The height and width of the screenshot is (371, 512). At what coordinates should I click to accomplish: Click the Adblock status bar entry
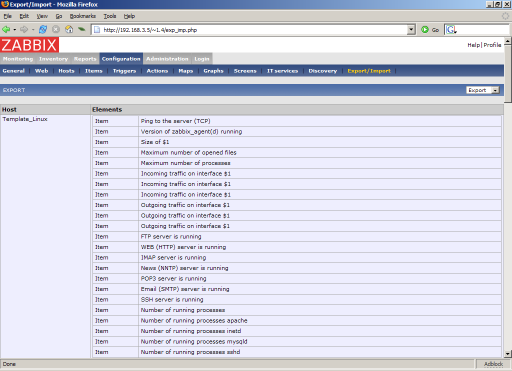pyautogui.click(x=493, y=364)
